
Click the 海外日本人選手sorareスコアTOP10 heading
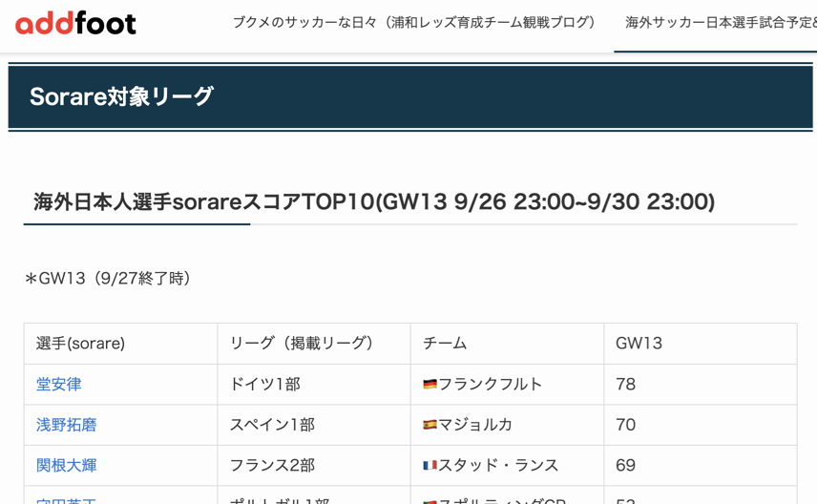[373, 202]
